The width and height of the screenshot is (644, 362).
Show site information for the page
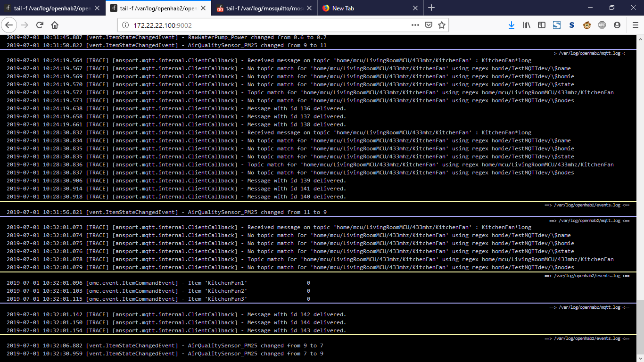tap(125, 25)
